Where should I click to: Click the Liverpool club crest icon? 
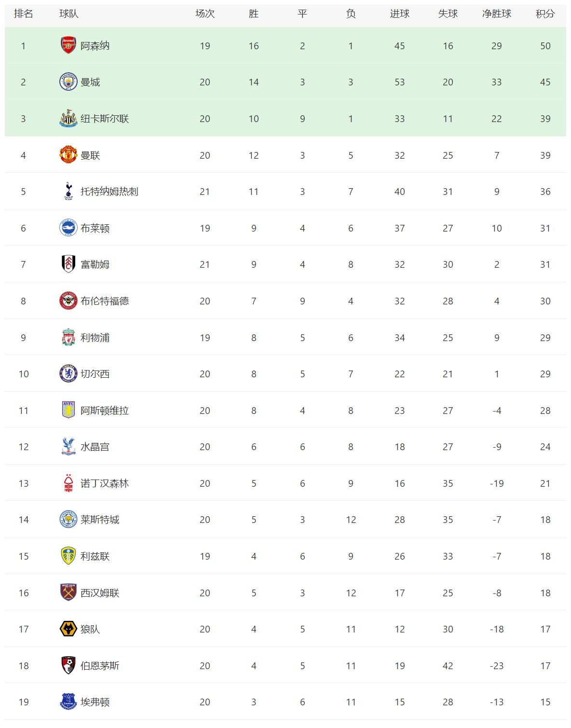[x=68, y=337]
